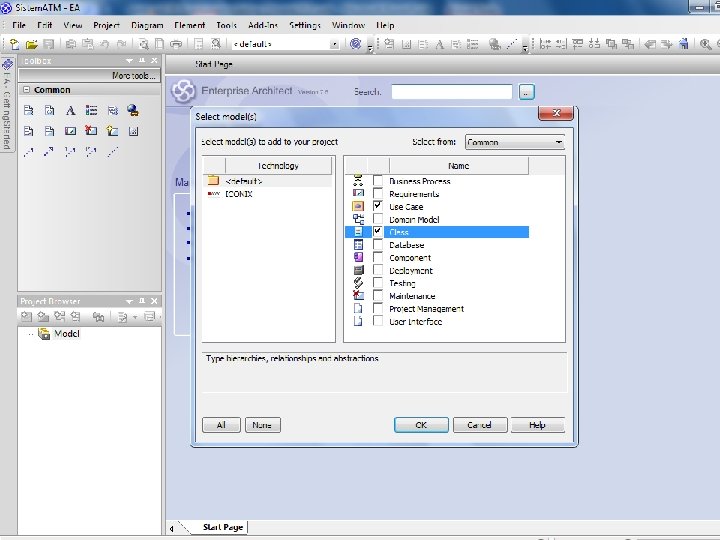This screenshot has height=540, width=720.
Task: Pin the Project Browser panel with the pin icon
Action: (x=142, y=301)
